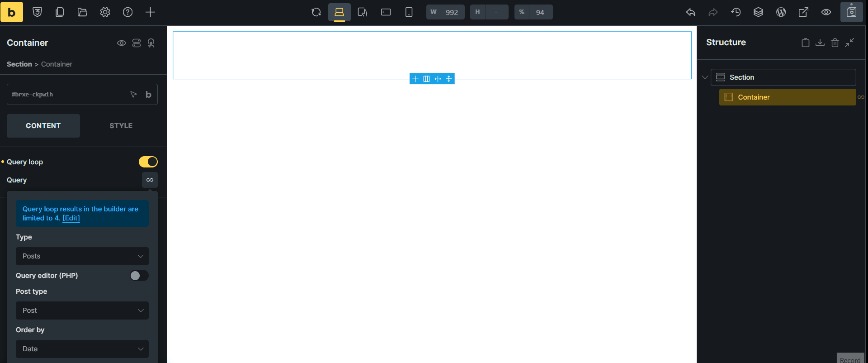Click the Structure paste clipboard icon

(805, 43)
